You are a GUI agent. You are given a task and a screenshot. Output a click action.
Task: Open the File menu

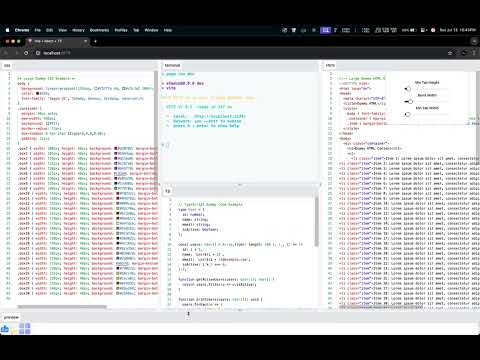pyautogui.click(x=38, y=30)
